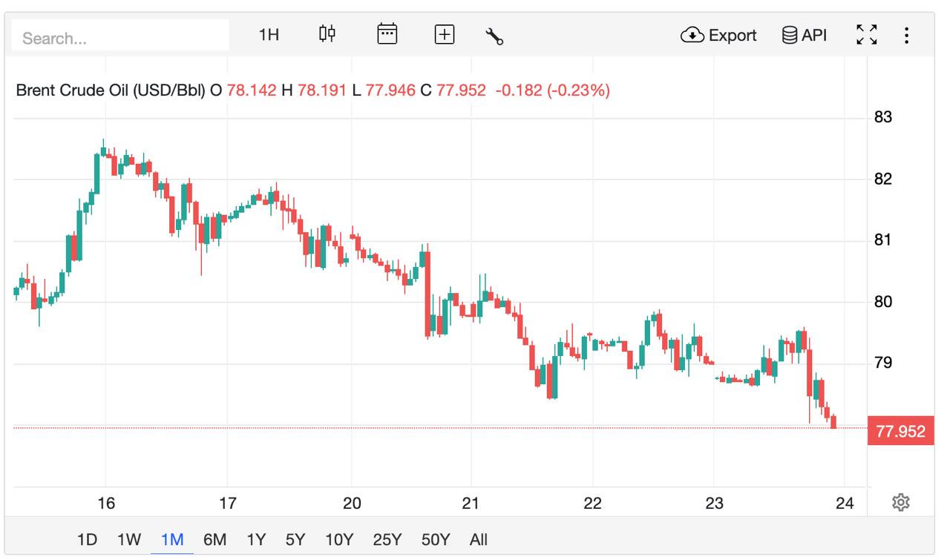This screenshot has width=950, height=560.
Task: Click the plus icon to add comparison
Action: (x=445, y=35)
